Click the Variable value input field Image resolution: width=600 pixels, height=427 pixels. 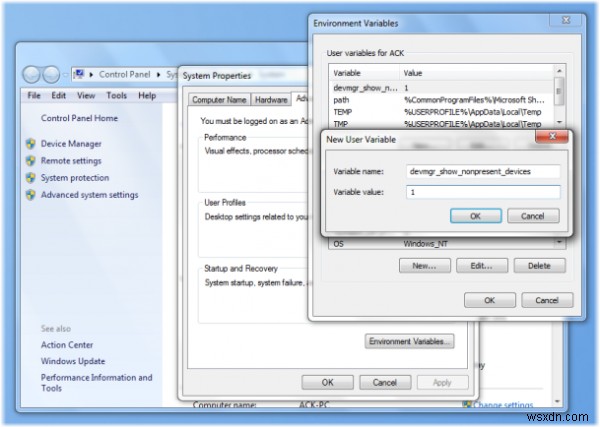[483, 192]
